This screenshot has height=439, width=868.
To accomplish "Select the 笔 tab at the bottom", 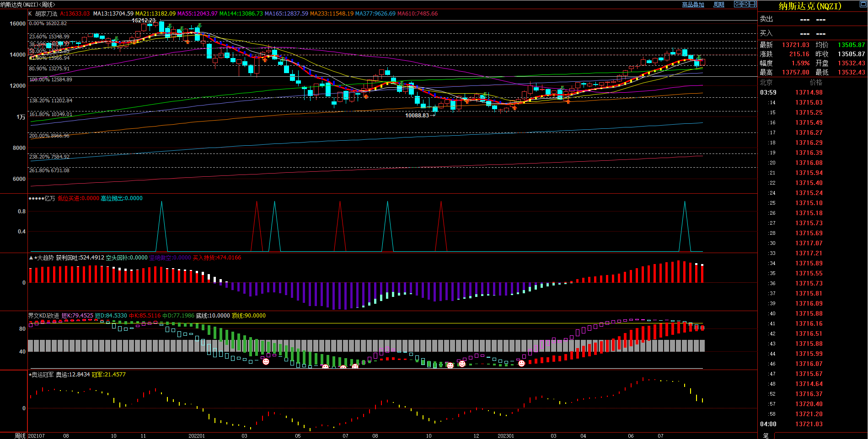I will pos(766,436).
